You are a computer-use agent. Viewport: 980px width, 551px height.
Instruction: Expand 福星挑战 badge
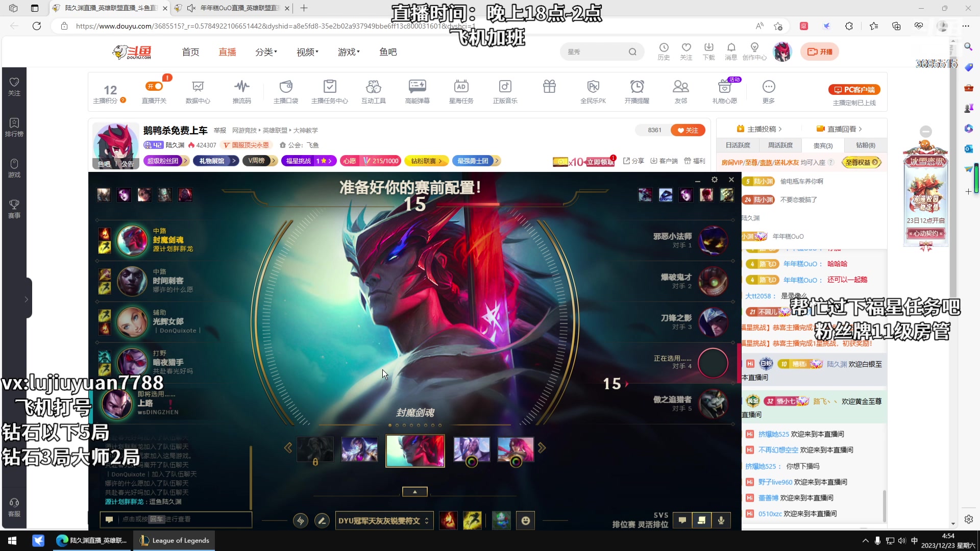pos(309,161)
